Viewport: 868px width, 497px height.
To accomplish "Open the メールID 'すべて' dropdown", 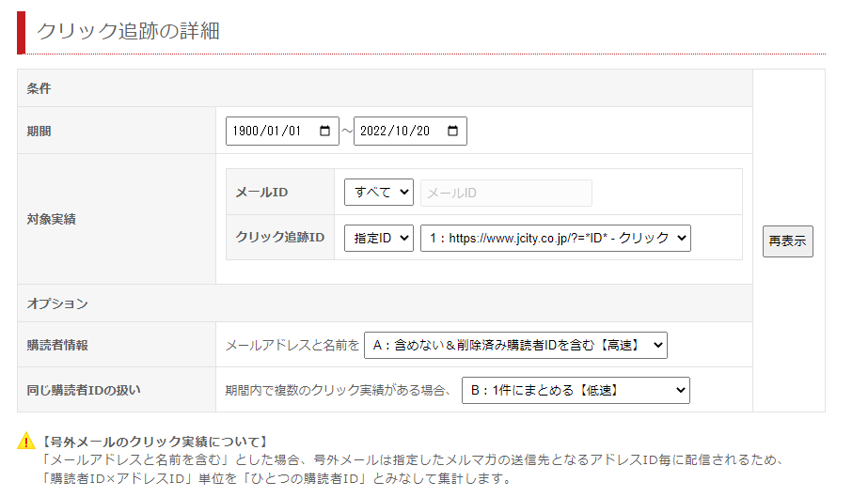I will point(379,193).
